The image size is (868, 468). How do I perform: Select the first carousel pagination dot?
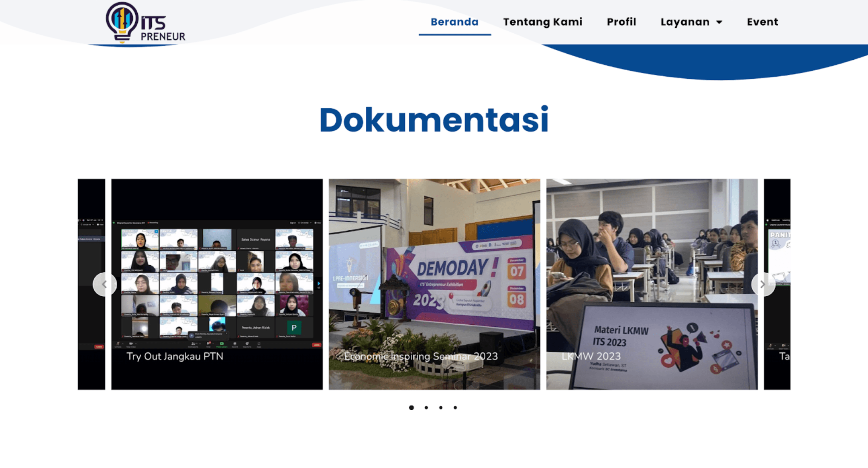coord(411,407)
